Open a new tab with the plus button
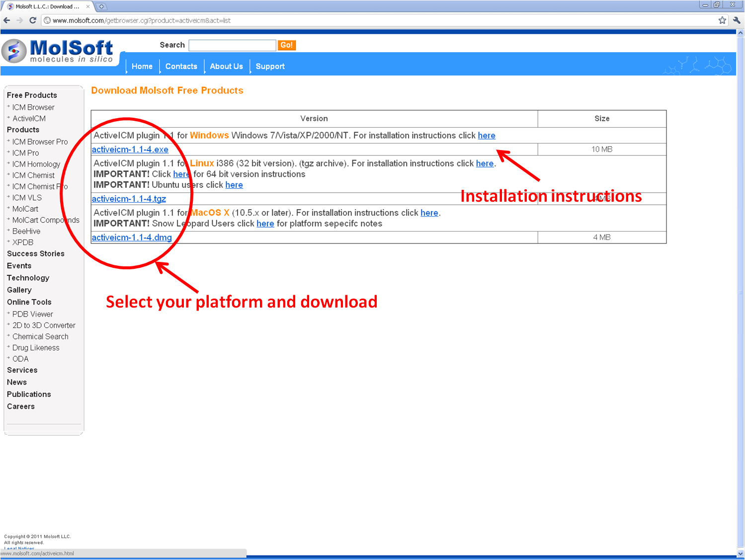This screenshot has width=745, height=560. 101,6
